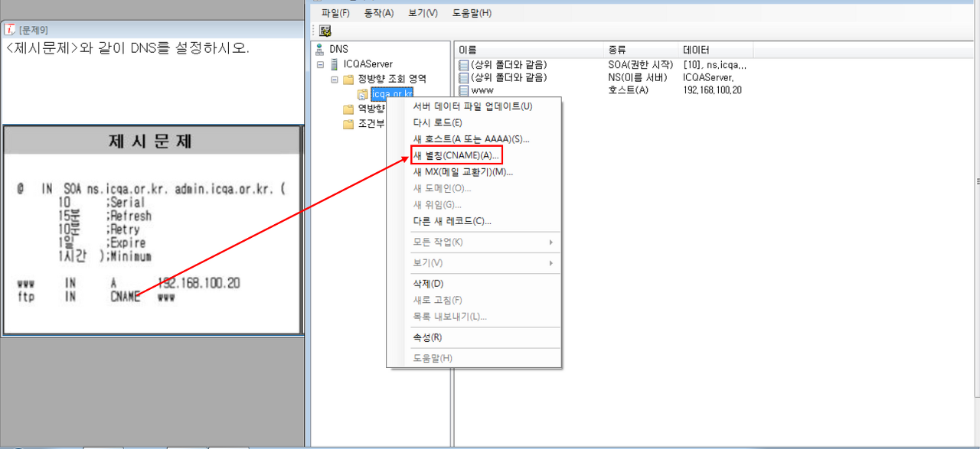
Task: Select the 정방향 조회 영역 label
Action: tap(392, 79)
